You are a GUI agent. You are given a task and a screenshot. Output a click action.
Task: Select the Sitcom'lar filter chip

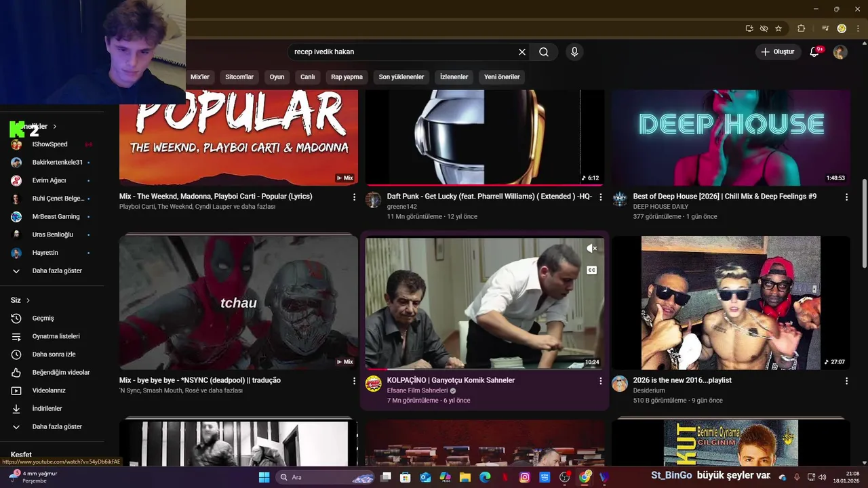239,77
